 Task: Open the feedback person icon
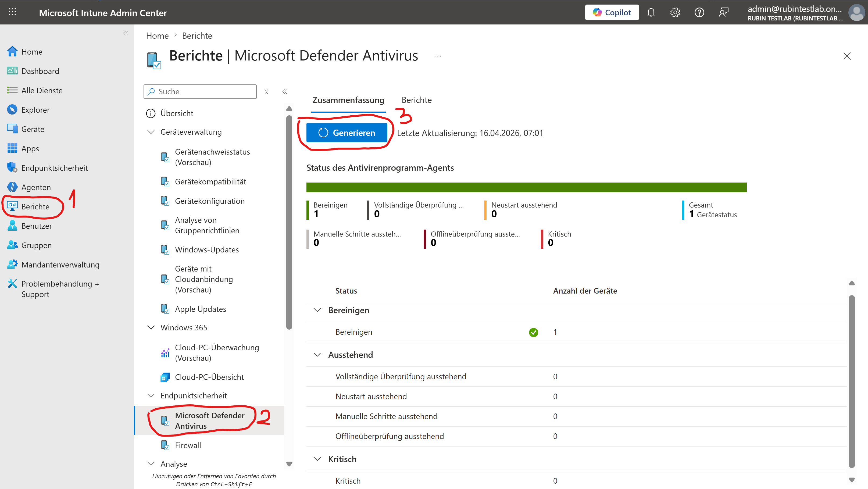click(x=723, y=12)
